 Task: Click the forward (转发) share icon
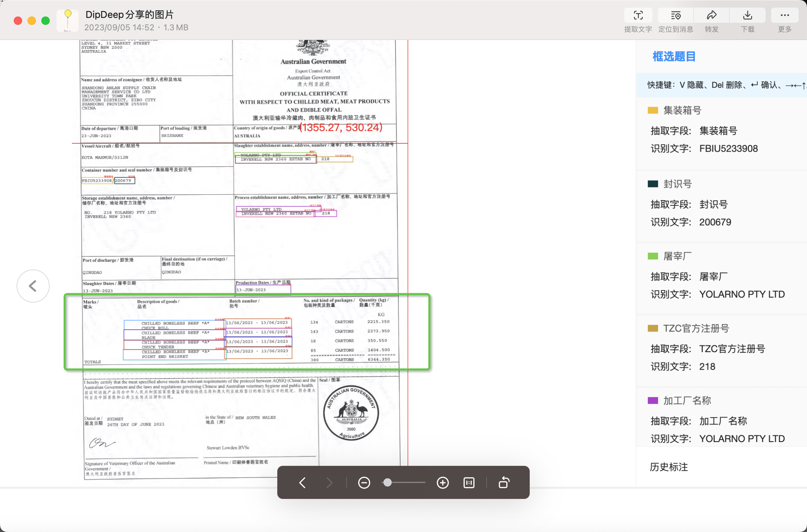click(x=711, y=16)
